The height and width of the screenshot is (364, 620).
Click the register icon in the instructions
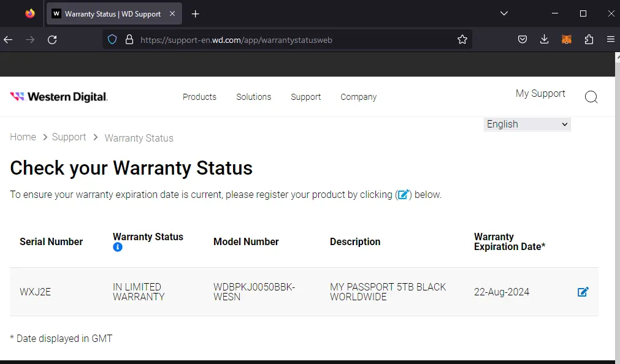[404, 194]
